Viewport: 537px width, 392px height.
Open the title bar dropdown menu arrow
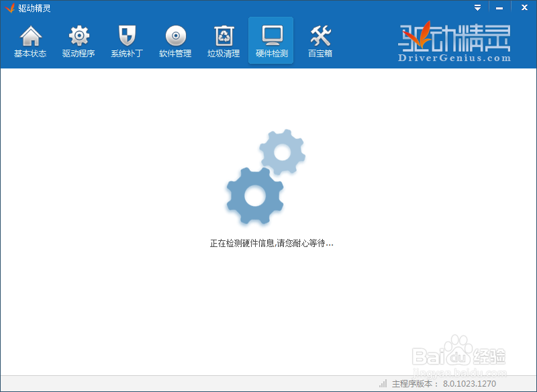(x=477, y=7)
